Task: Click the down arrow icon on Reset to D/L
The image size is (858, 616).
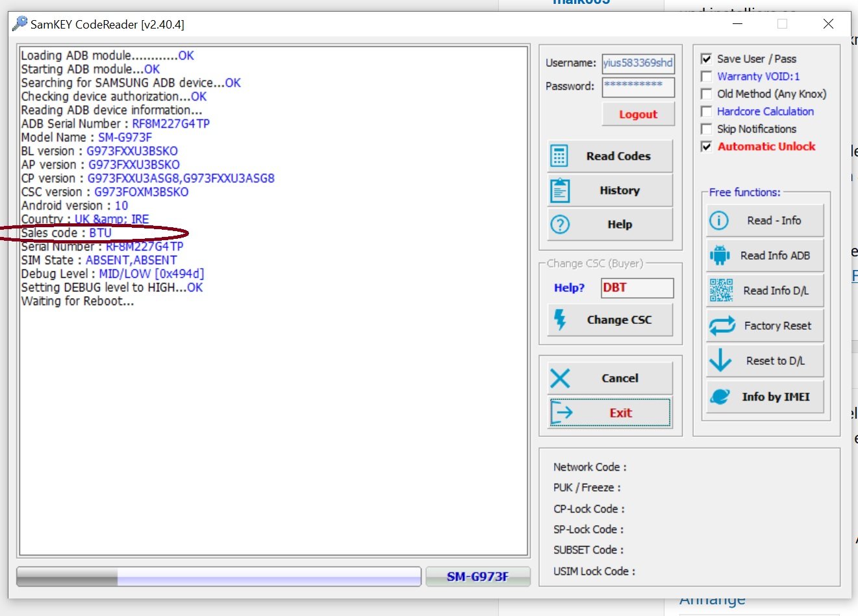Action: click(x=720, y=360)
